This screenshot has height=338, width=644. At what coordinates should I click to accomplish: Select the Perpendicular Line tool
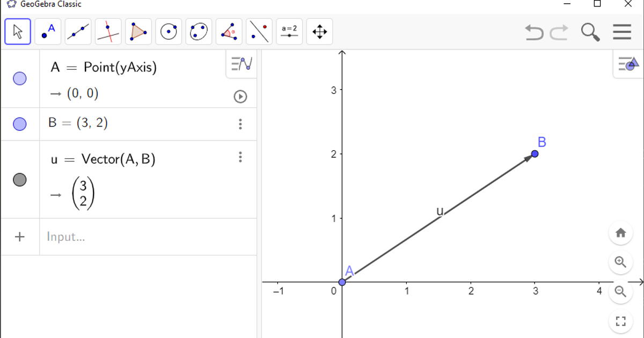point(108,32)
